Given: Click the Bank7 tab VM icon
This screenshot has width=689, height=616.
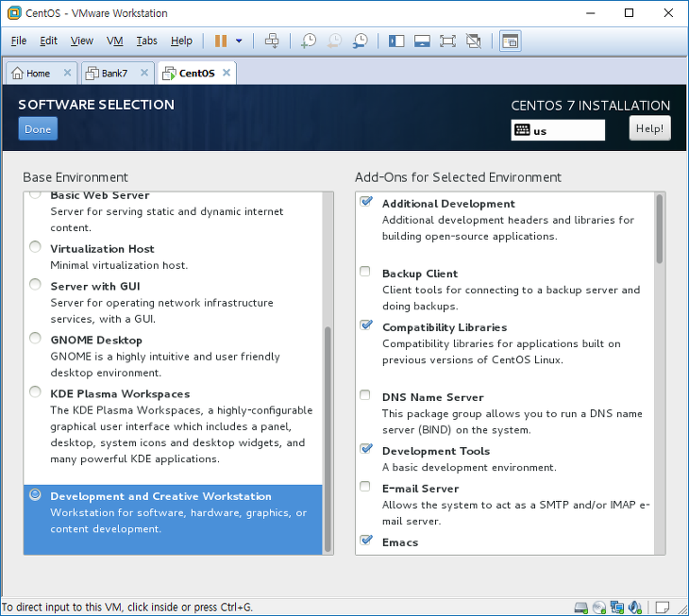Looking at the screenshot, I should [x=92, y=73].
